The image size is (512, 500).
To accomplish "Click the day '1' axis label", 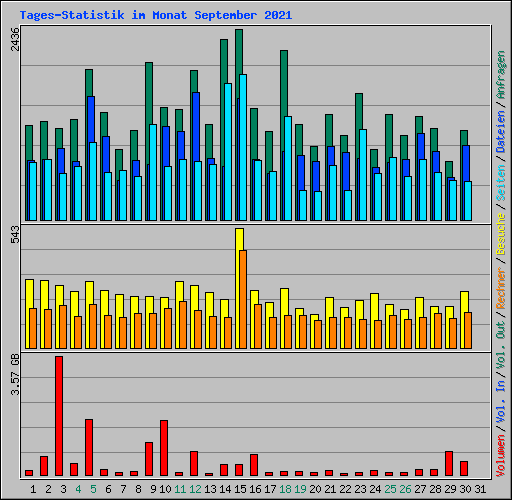I will (33, 489).
